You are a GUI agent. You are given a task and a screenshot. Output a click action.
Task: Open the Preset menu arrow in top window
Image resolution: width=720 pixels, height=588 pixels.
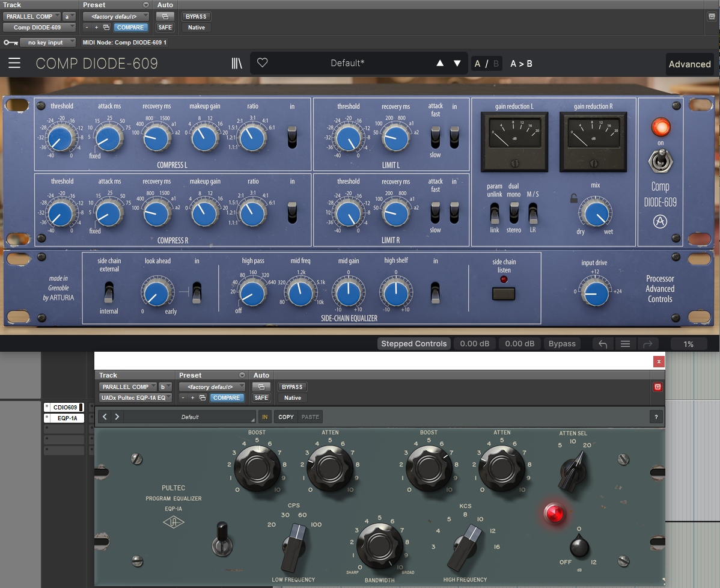[x=146, y=5]
